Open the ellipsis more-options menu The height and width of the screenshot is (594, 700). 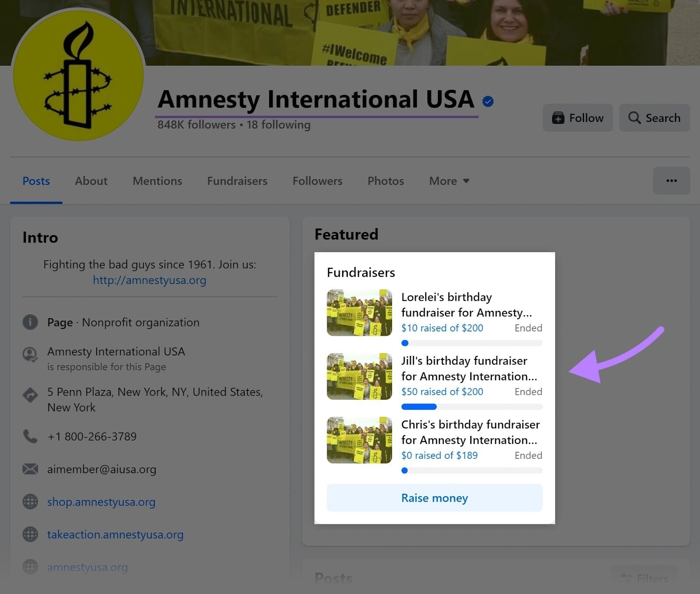click(x=672, y=180)
